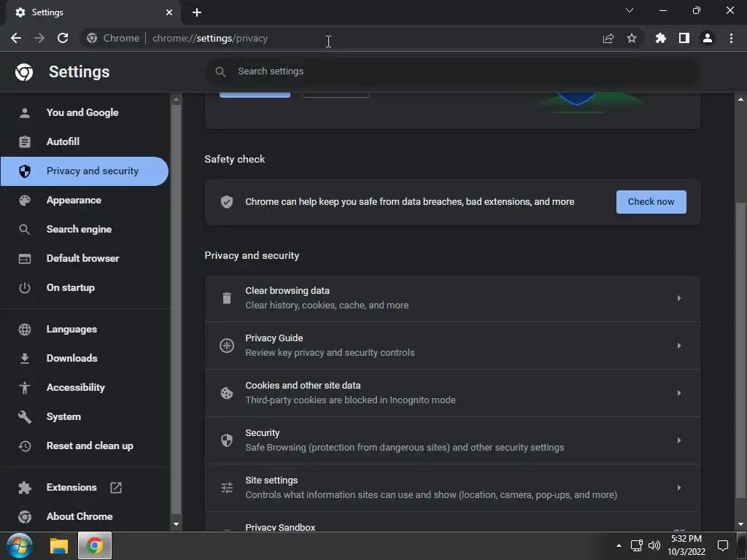
Task: Click the cookie icon
Action: click(227, 393)
